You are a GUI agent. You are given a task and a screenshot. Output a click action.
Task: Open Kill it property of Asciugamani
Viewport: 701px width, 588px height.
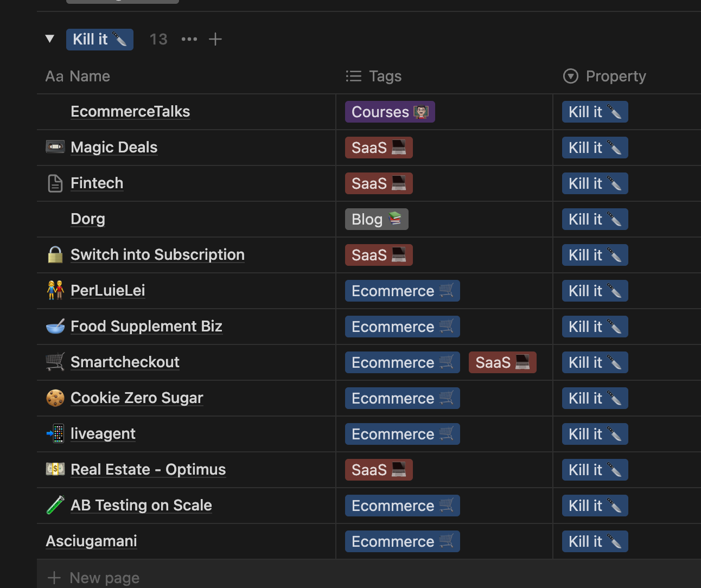point(595,541)
